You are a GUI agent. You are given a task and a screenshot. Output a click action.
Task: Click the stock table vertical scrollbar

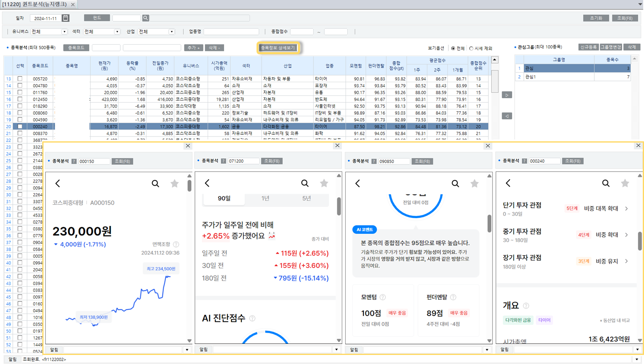(x=495, y=82)
